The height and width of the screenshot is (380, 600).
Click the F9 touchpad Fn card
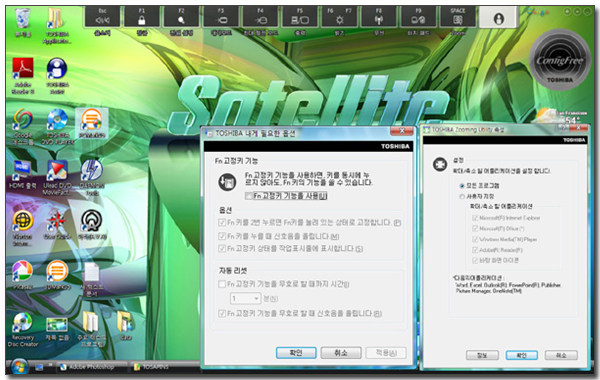coord(418,17)
